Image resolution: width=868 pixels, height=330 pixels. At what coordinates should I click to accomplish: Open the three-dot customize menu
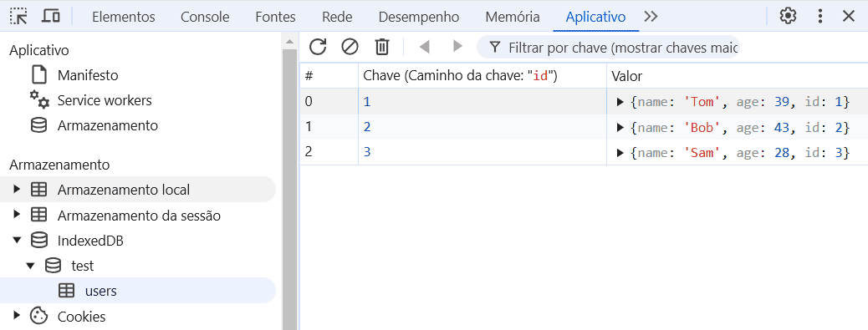(x=820, y=16)
